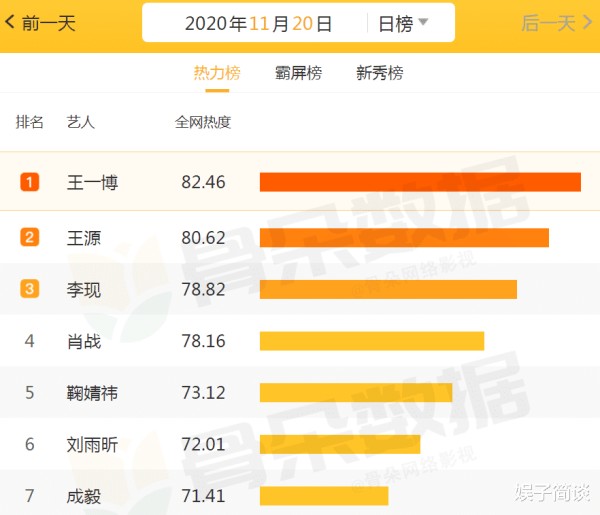Click the 艺人 column header
The width and height of the screenshot is (600, 515).
[81, 122]
